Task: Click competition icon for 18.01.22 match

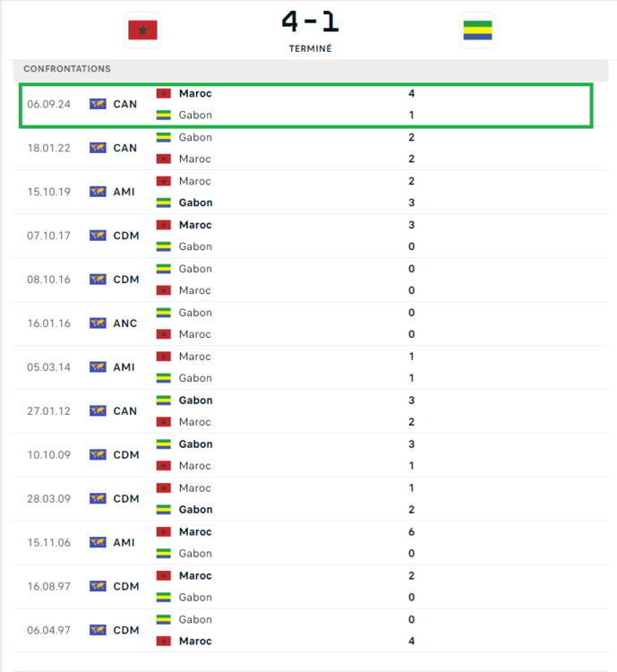Action: coord(98,148)
